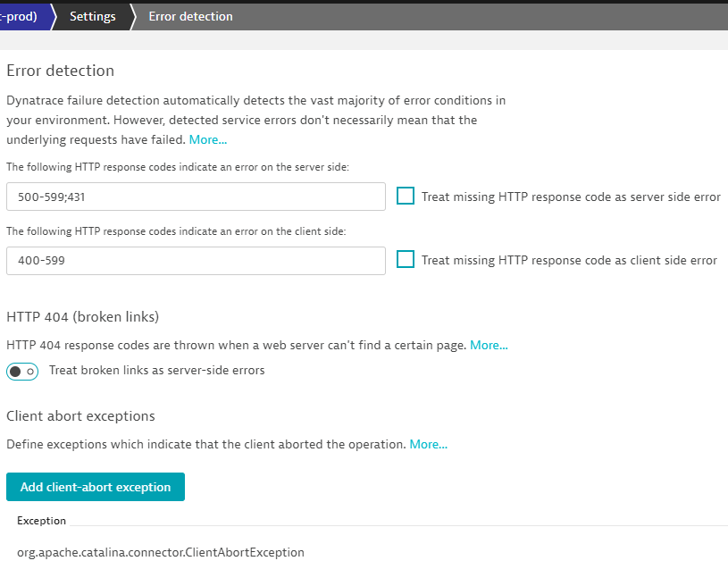The image size is (728, 586).
Task: Focus the client side response codes field
Action: pos(196,261)
